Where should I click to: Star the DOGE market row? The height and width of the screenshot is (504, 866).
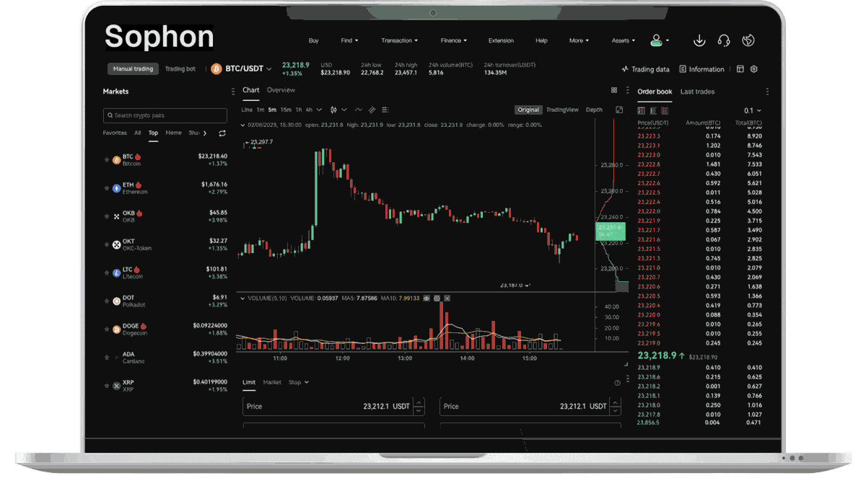[107, 329]
